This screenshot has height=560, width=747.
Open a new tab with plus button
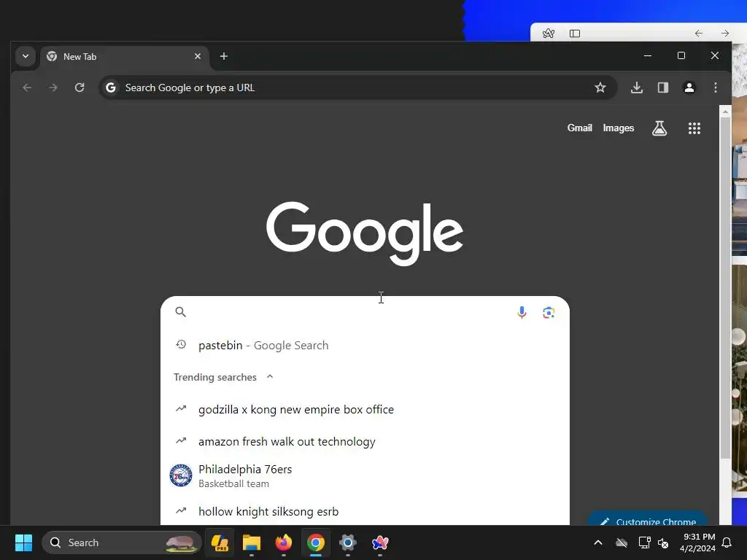[223, 56]
